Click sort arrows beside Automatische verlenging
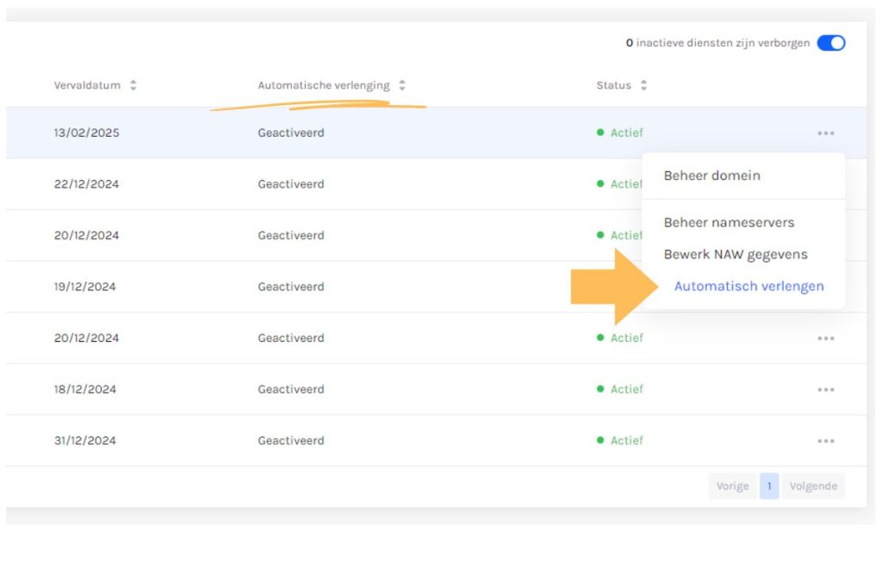Screen dimensions: 882x588 (402, 86)
